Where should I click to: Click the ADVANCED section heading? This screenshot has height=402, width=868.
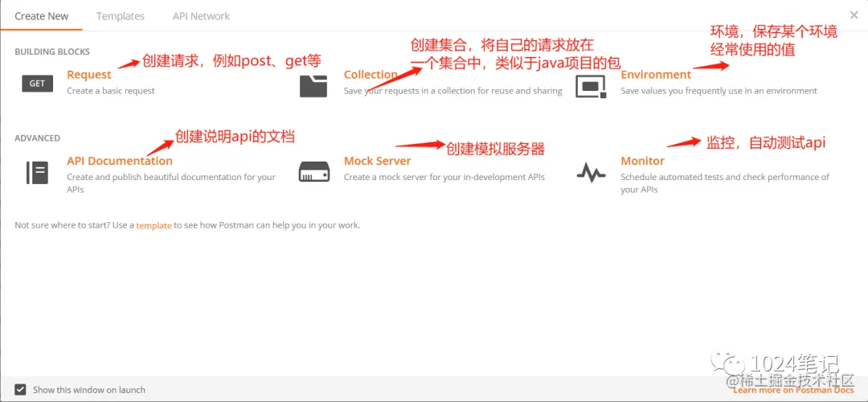click(38, 137)
